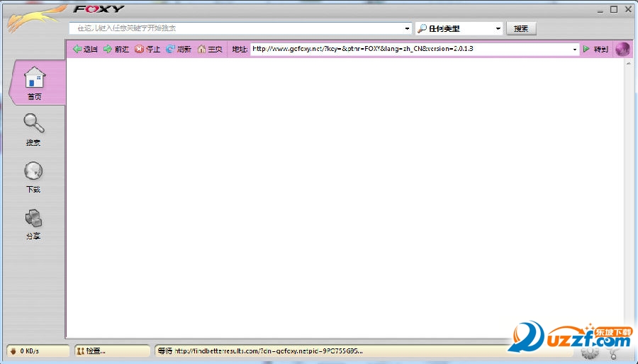Open the Share (分享) sidebar section
This screenshot has width=638, height=364.
click(x=33, y=224)
